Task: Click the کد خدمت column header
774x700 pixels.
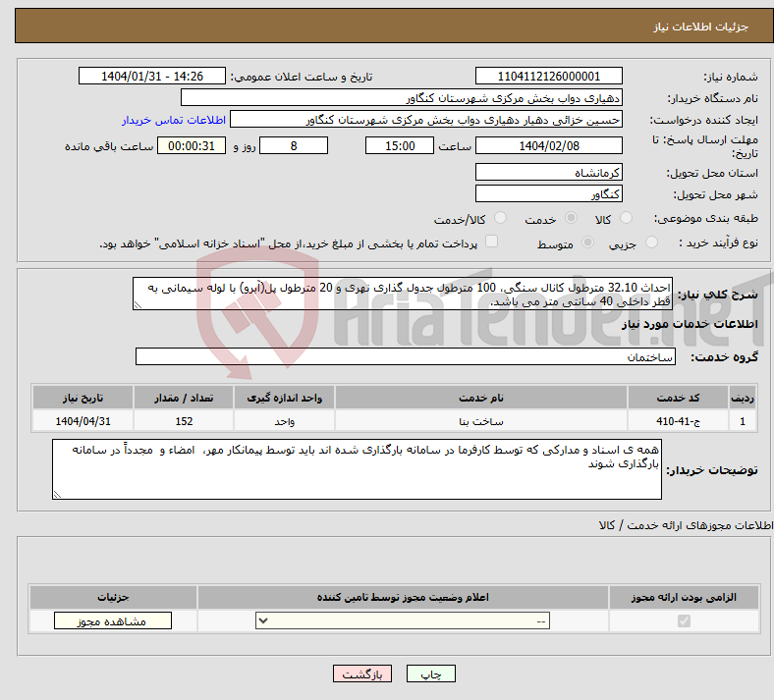Action: [679, 398]
